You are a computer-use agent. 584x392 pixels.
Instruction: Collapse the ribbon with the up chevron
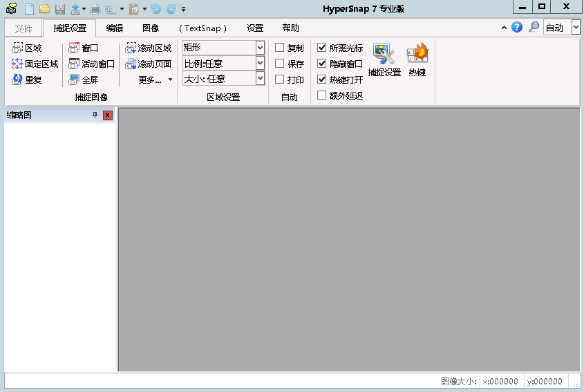click(x=504, y=28)
